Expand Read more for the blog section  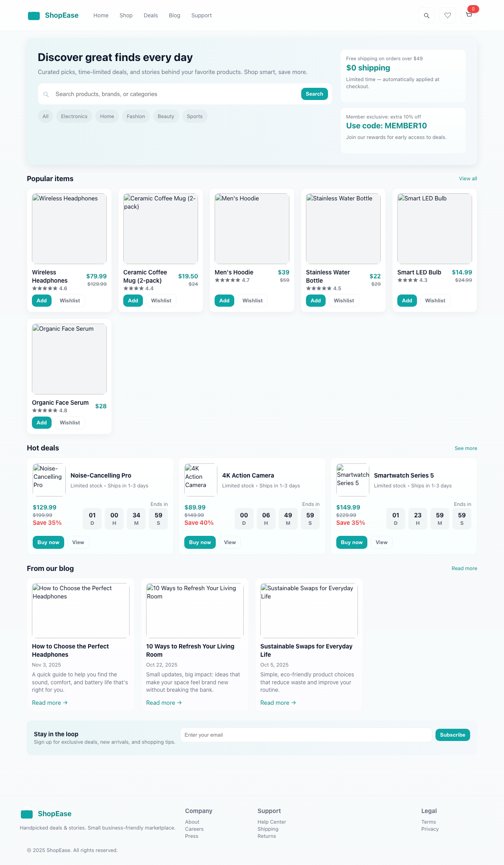point(464,569)
